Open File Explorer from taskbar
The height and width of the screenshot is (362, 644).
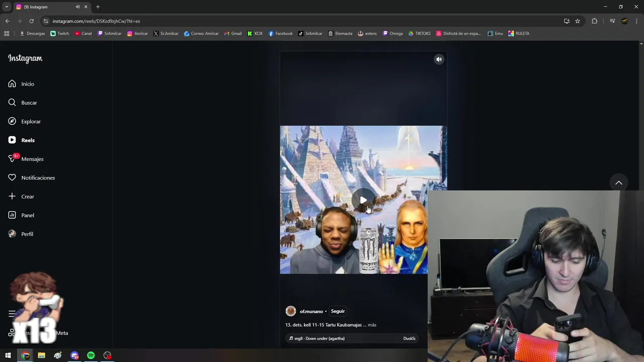click(41, 355)
